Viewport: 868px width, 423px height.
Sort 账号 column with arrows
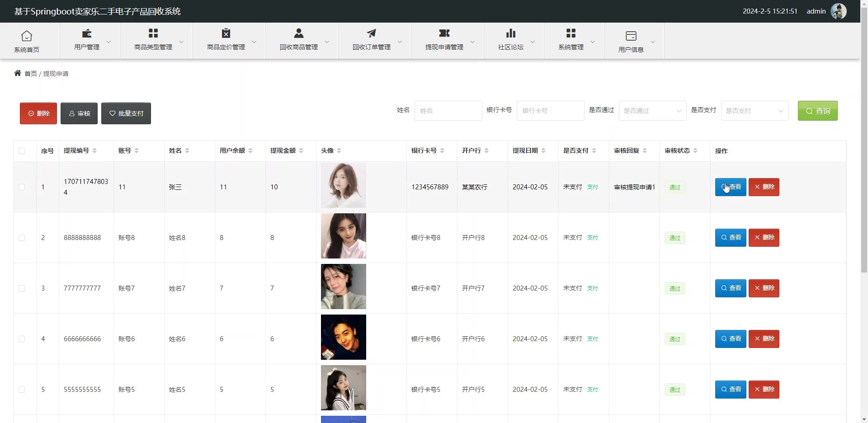tap(137, 150)
